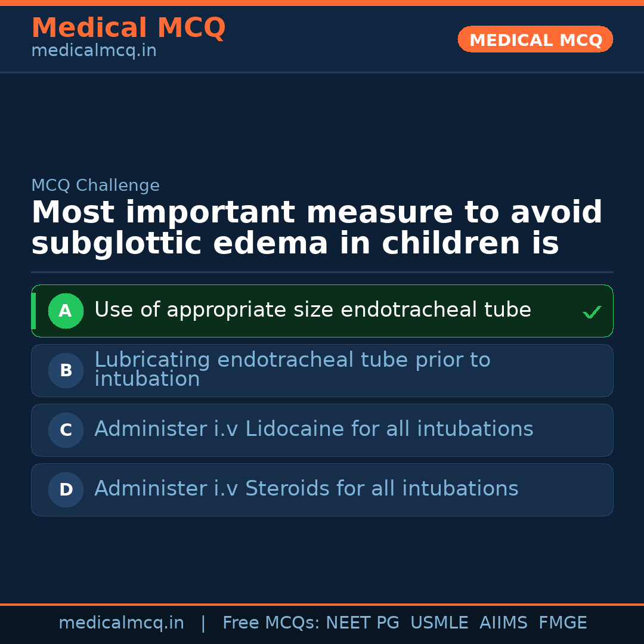Click AIIMS in the footer
The width and height of the screenshot is (644, 644).
tap(503, 623)
